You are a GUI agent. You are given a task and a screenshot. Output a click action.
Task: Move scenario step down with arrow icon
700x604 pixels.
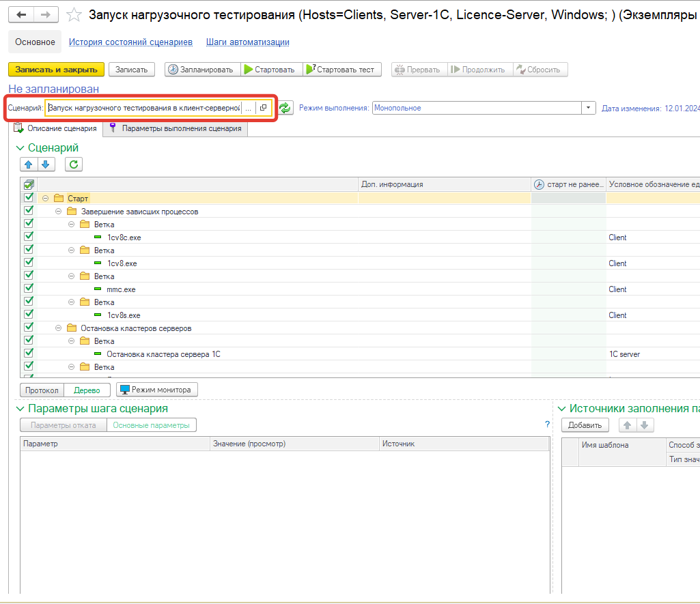[45, 164]
